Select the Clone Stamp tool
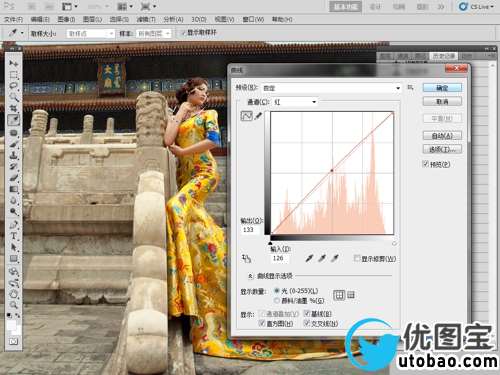This screenshot has width=500, height=375. [14, 155]
